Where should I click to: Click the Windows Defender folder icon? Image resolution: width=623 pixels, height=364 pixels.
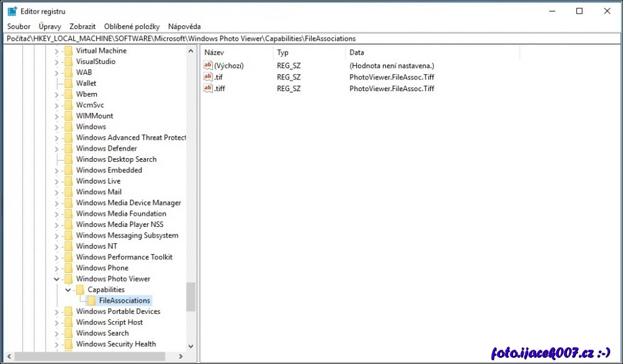pos(68,149)
